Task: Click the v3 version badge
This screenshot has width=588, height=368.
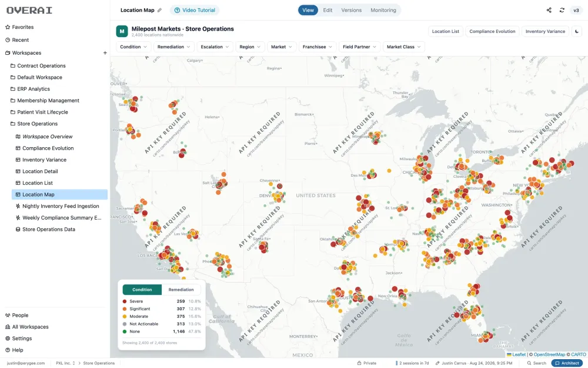Action: coord(576,10)
